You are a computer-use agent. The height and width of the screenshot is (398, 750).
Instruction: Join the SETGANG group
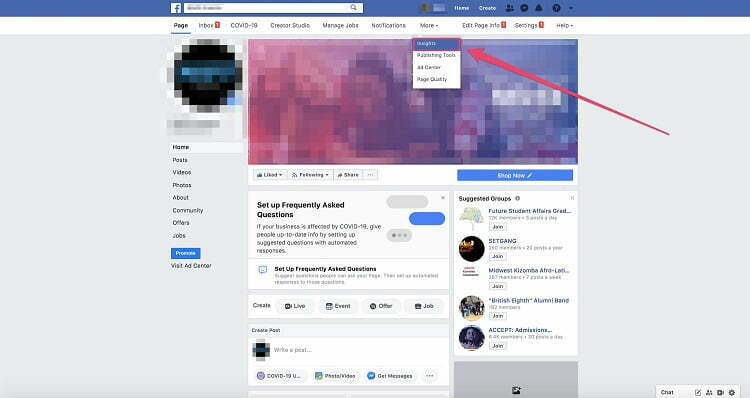coord(497,256)
